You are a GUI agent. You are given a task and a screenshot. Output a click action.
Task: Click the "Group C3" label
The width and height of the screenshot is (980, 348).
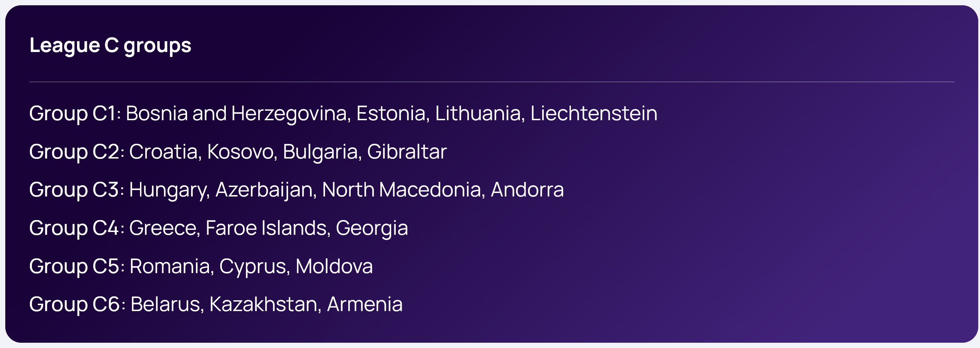[x=75, y=190]
